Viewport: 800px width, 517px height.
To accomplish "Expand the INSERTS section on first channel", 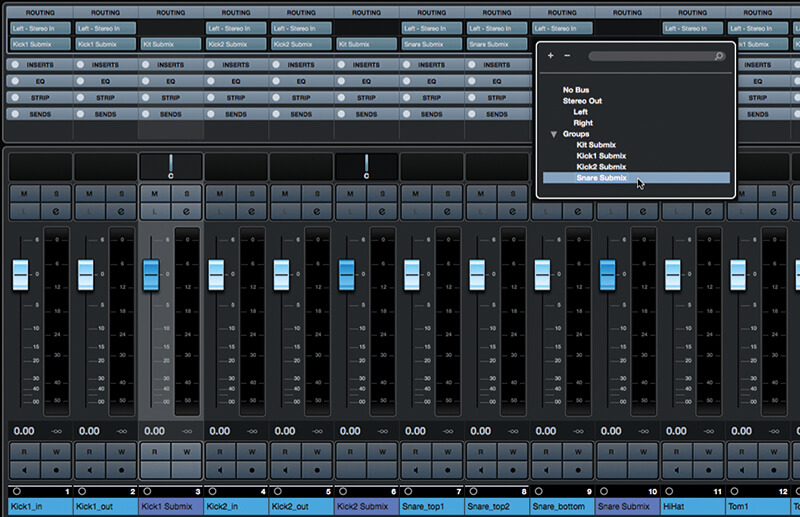I will 40,65.
